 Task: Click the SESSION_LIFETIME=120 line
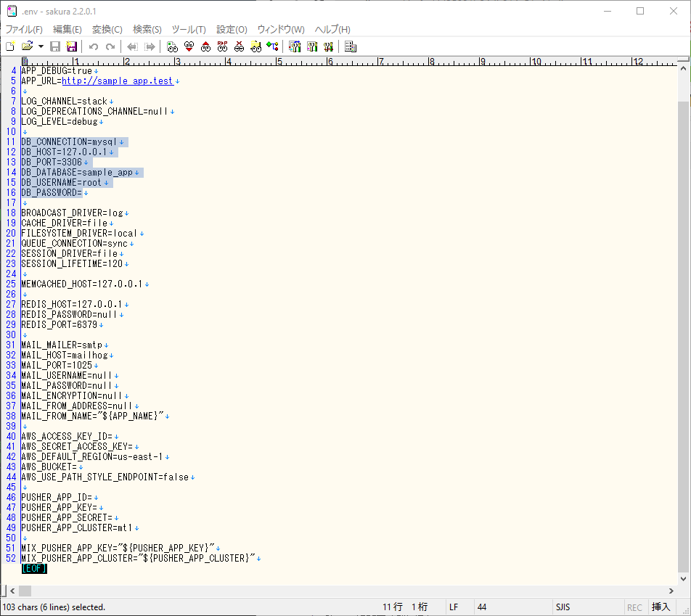coord(72,264)
